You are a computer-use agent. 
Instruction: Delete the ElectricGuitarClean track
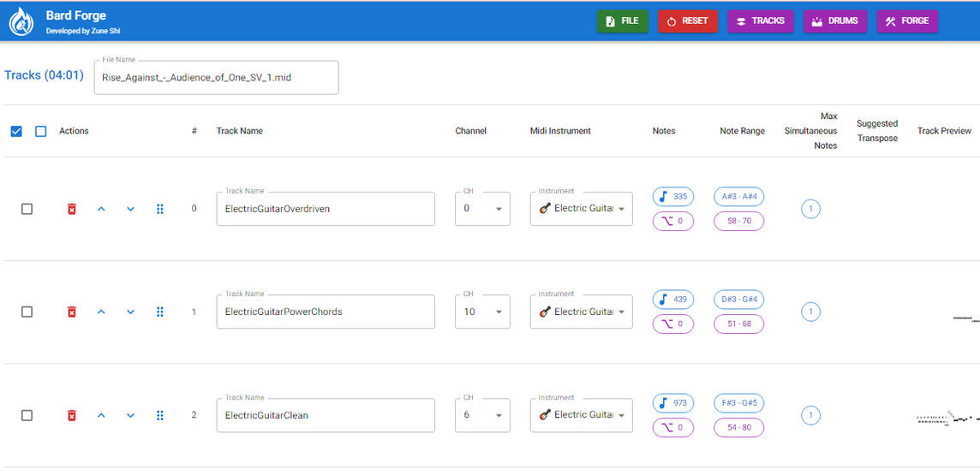pyautogui.click(x=72, y=416)
